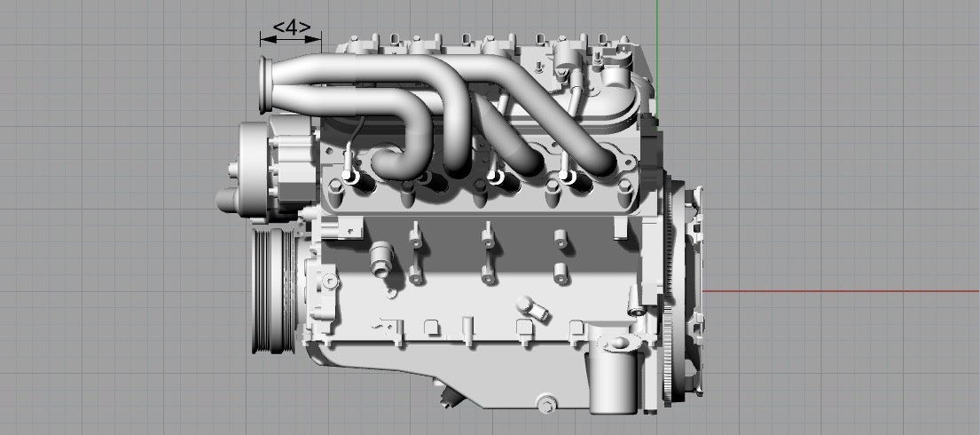This screenshot has width=980, height=435.
Task: Select the exhaust collector flange
Action: [266, 85]
